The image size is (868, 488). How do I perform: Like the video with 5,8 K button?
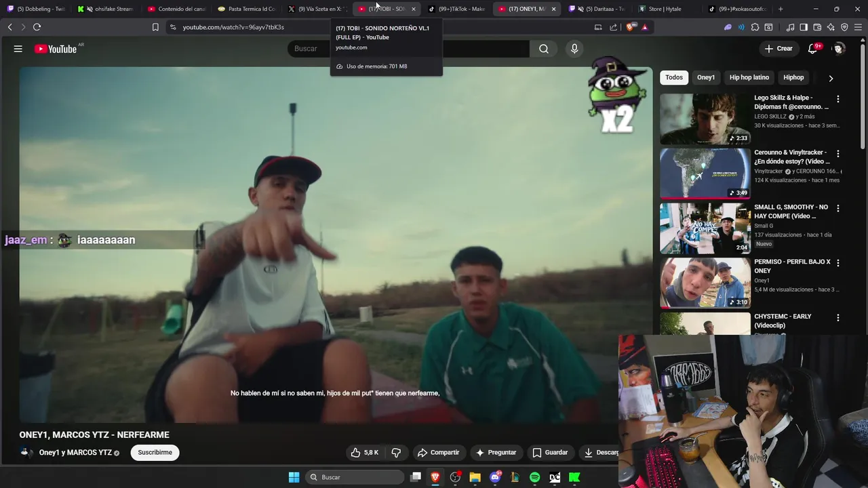(365, 452)
